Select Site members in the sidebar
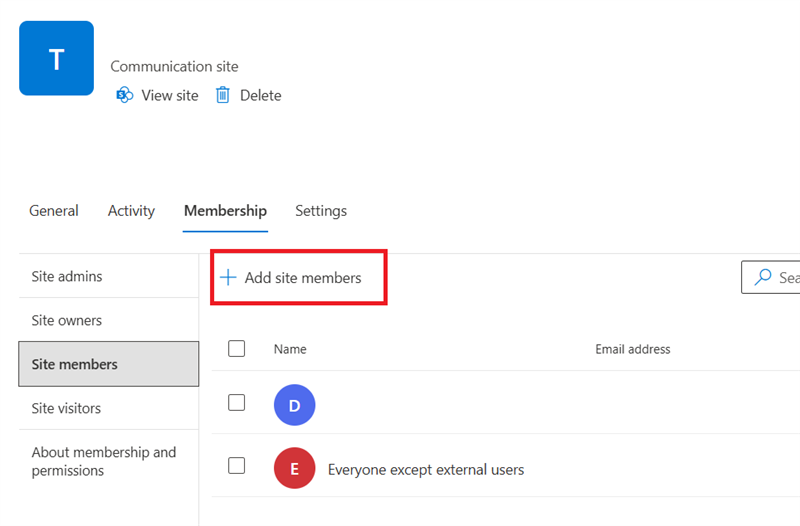Viewport: 800px width, 526px height. (x=109, y=364)
